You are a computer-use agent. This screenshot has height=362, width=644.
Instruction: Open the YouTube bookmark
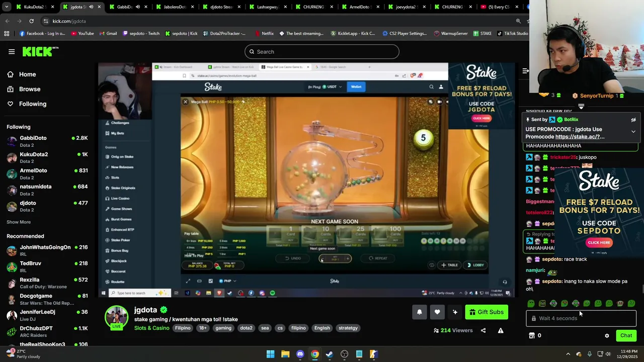[83, 34]
